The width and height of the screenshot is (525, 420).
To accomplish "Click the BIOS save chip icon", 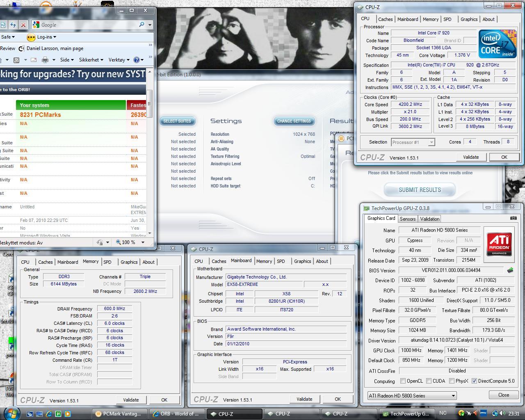I will pyautogui.click(x=510, y=270).
